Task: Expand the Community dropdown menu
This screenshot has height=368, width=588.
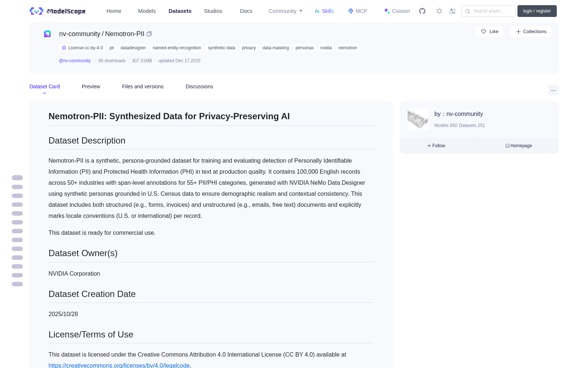Action: 286,11
